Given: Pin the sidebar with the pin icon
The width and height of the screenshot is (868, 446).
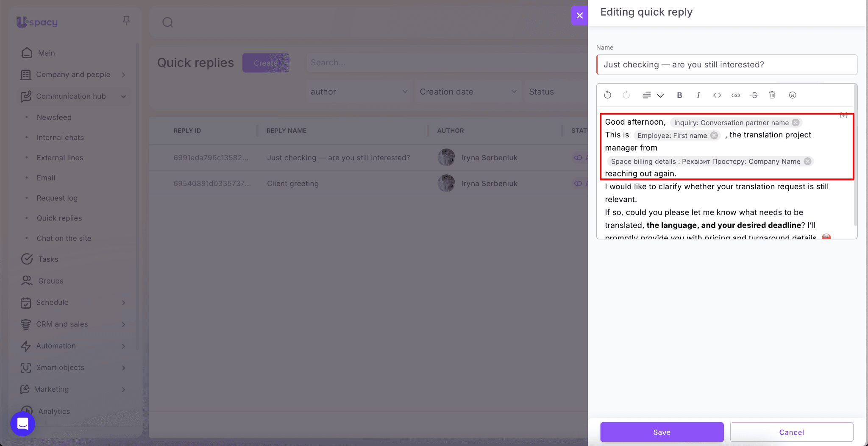Looking at the screenshot, I should coord(126,21).
